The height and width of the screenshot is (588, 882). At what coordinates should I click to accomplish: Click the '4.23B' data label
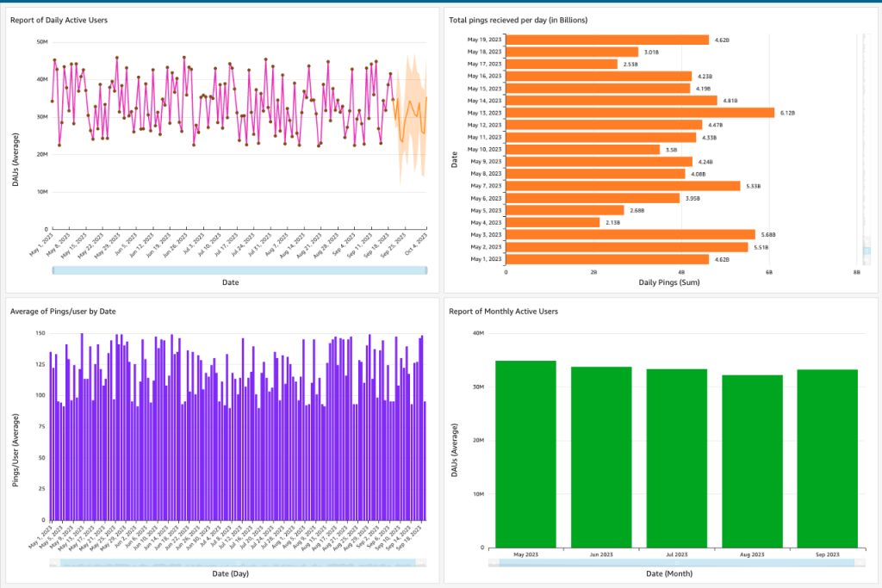pos(705,77)
